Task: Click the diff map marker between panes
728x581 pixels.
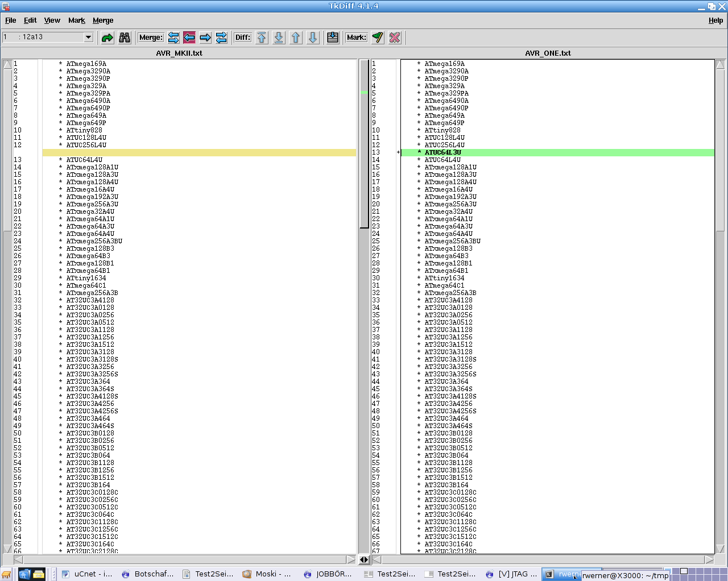Action: click(x=364, y=92)
